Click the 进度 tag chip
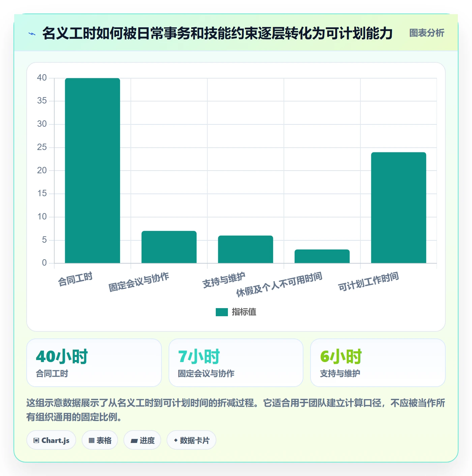The height and width of the screenshot is (476, 472). 142,440
